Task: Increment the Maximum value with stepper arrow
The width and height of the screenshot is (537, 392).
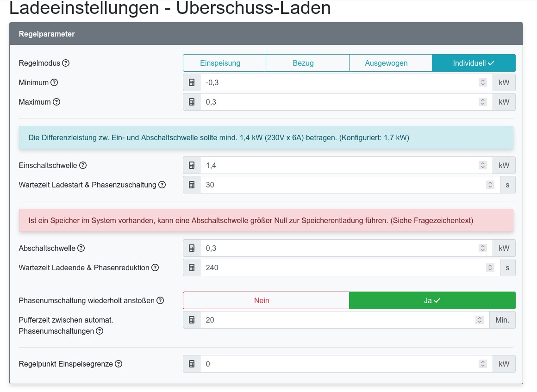Action: pos(482,100)
